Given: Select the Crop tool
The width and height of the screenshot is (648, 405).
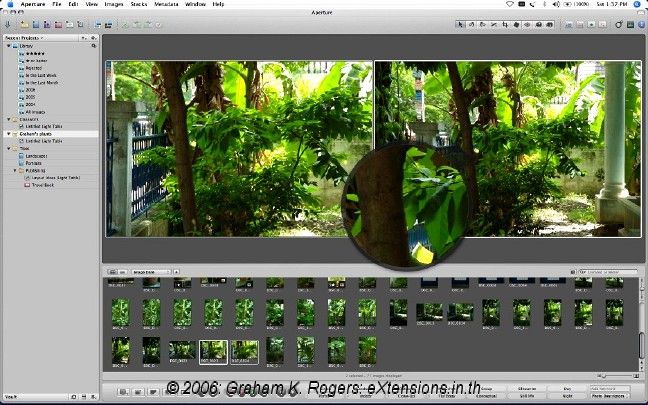Looking at the screenshot, I should [x=505, y=25].
